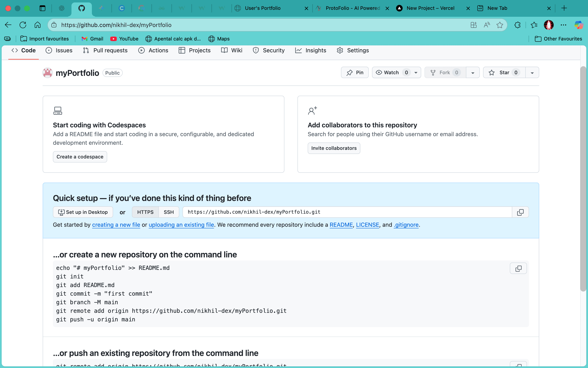Image resolution: width=588 pixels, height=368 pixels.
Task: Open the YouTube bookmark
Action: pyautogui.click(x=124, y=39)
